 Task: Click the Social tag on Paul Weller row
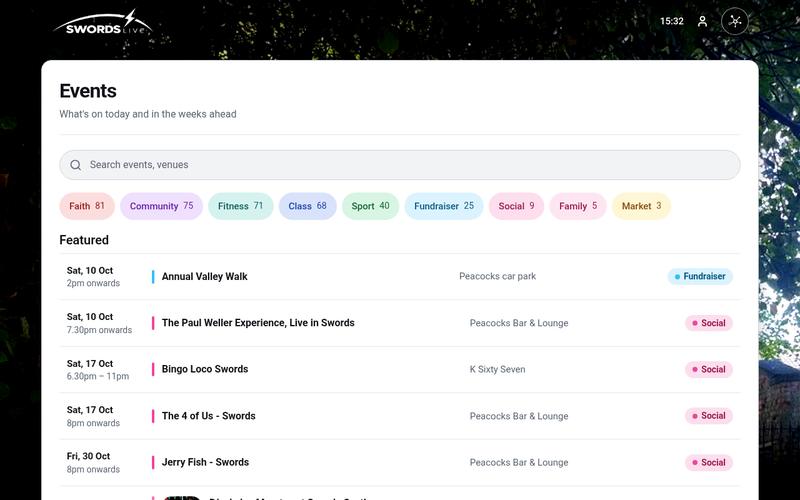[709, 323]
